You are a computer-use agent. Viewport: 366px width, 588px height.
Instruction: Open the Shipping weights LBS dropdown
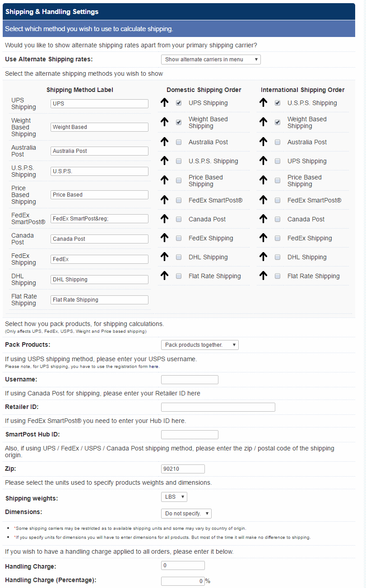tap(174, 496)
